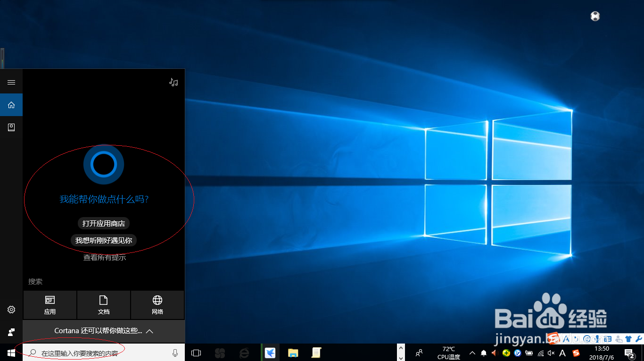This screenshot has height=361, width=644.
Task: Collapse the Cortana 还可以帮你做这些 section
Action: point(149,331)
